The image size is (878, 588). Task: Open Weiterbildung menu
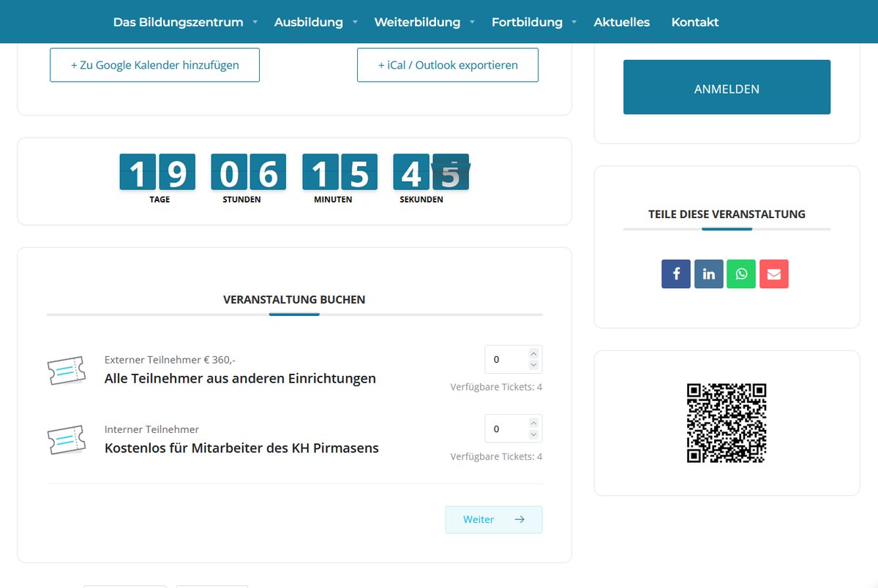[417, 22]
